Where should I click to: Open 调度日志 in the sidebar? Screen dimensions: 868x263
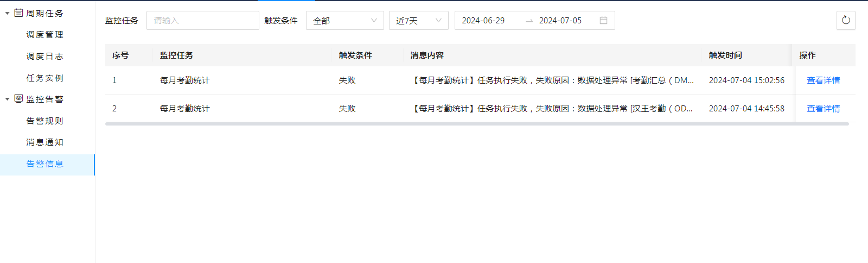45,57
